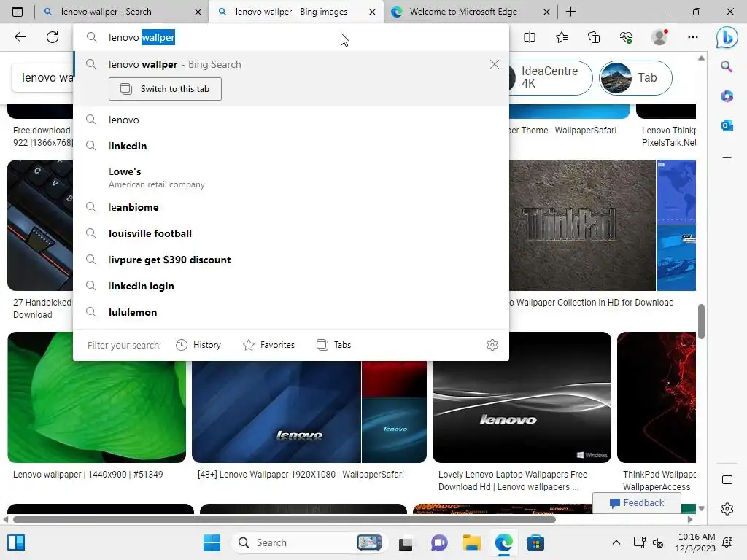Open Browser essentials heart icon
Screen dimensions: 747x560
coord(626,37)
